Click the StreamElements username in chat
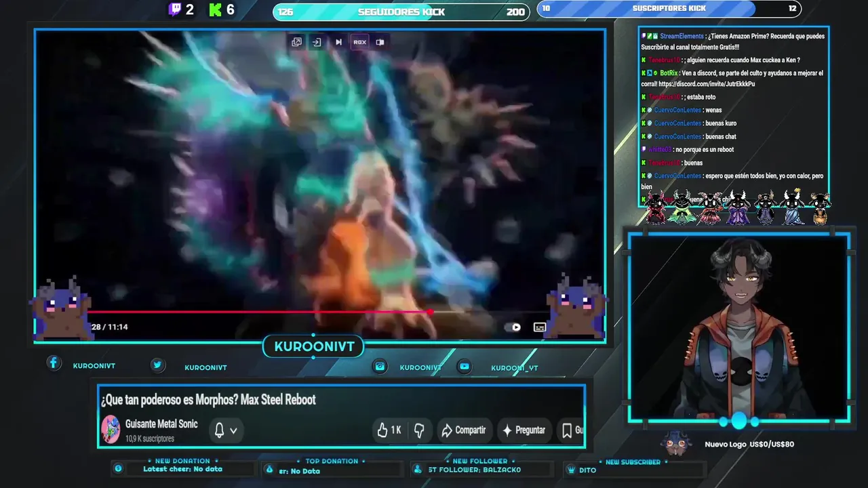 point(682,36)
